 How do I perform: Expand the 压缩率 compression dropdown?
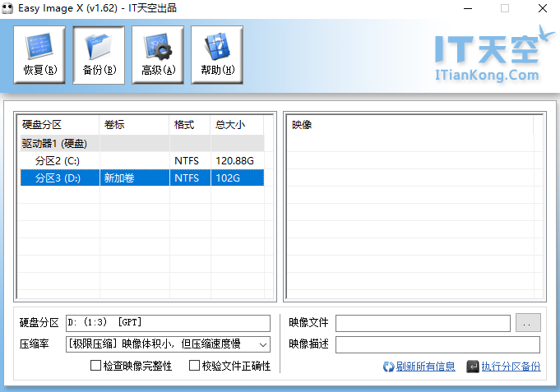tap(263, 344)
